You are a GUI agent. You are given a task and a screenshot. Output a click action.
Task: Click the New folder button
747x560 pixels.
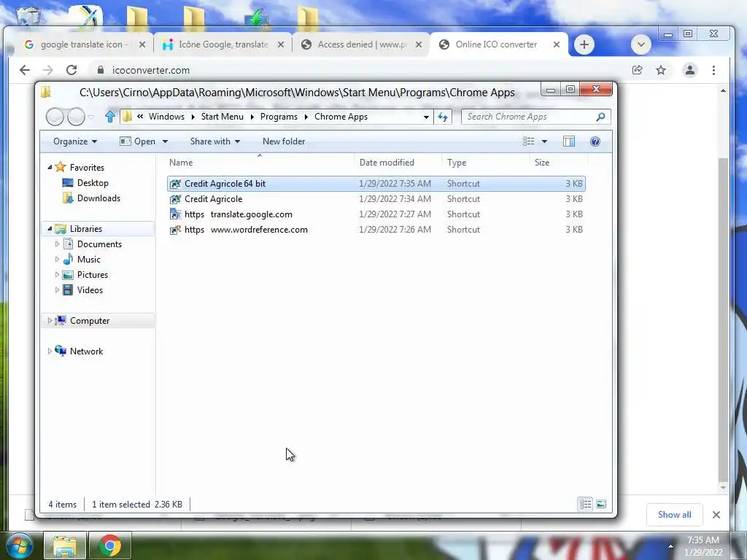tap(284, 141)
